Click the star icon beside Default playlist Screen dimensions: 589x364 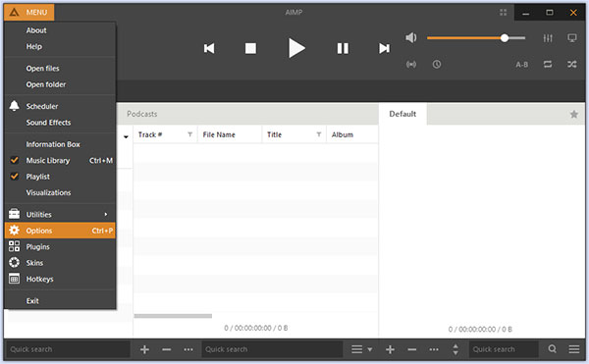573,114
